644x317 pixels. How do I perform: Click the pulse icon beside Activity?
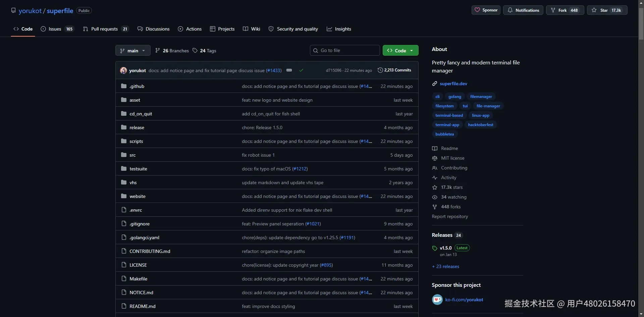point(435,178)
